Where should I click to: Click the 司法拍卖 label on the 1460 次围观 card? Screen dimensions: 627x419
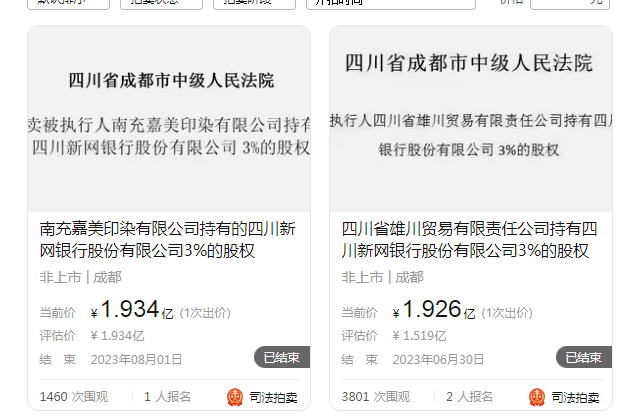tap(274, 397)
